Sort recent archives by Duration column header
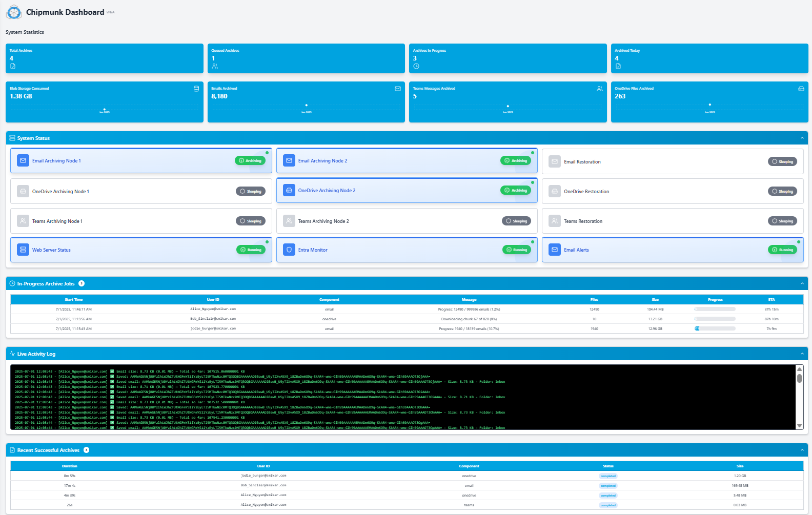Image resolution: width=812 pixels, height=515 pixels. point(70,466)
